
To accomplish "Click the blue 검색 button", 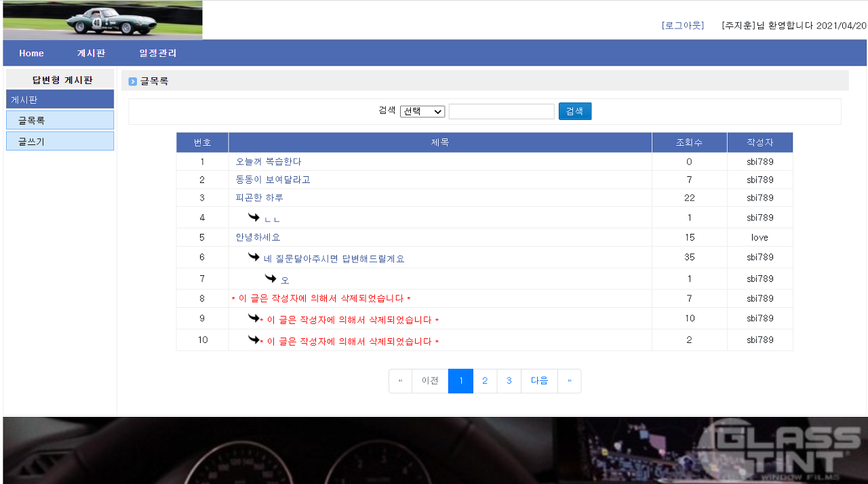I will click(x=575, y=111).
